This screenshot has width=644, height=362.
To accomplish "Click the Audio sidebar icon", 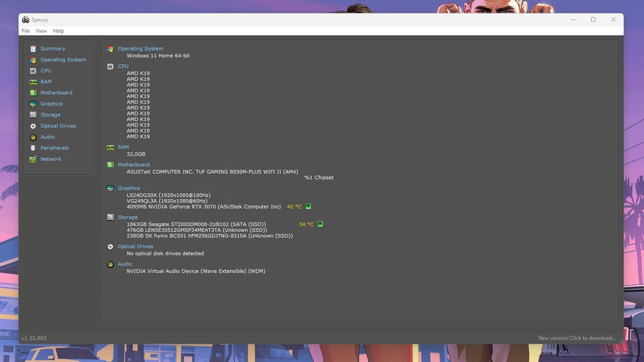I will coord(33,137).
